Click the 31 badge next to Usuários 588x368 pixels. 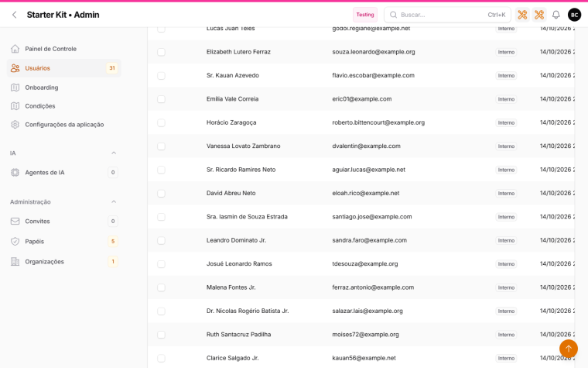tap(111, 68)
